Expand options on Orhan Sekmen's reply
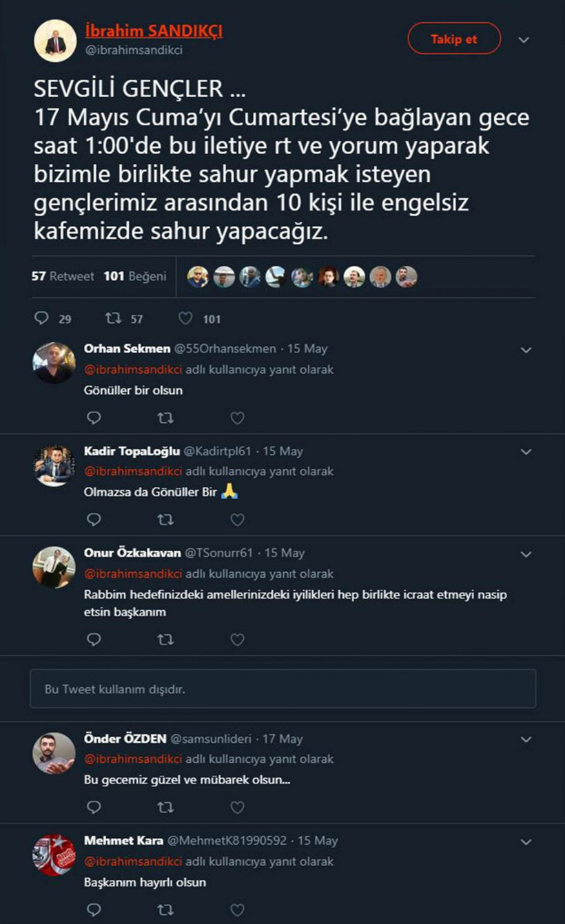 pos(524,350)
